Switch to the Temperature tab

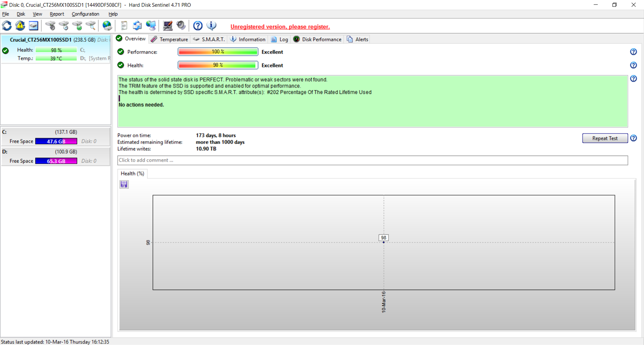(x=169, y=39)
